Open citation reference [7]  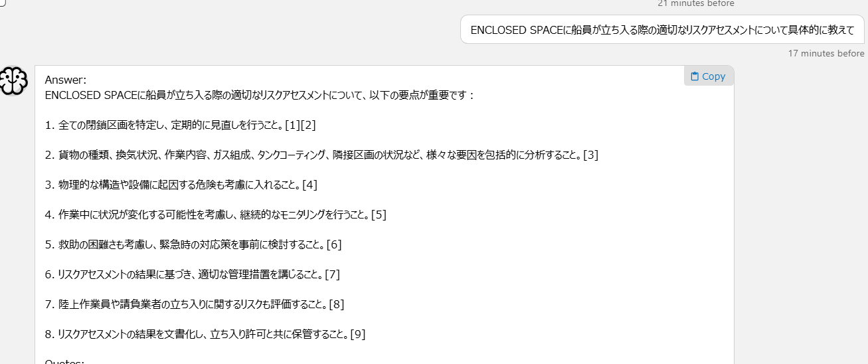point(333,274)
